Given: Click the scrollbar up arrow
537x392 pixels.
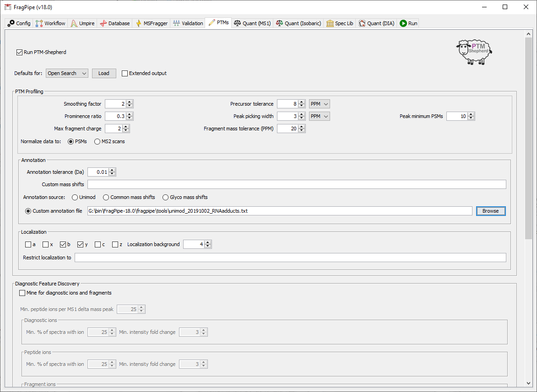Looking at the screenshot, I should [x=528, y=34].
